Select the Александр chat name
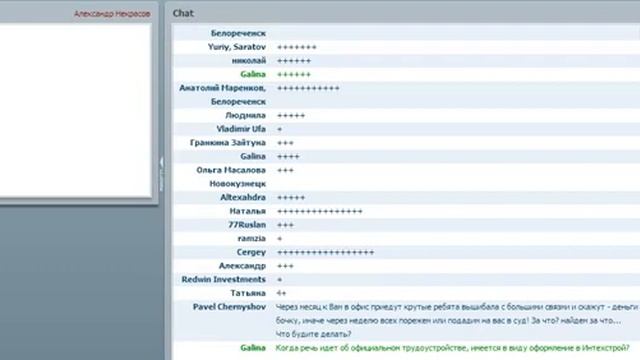Viewport: 640px width, 360px height. (242, 266)
